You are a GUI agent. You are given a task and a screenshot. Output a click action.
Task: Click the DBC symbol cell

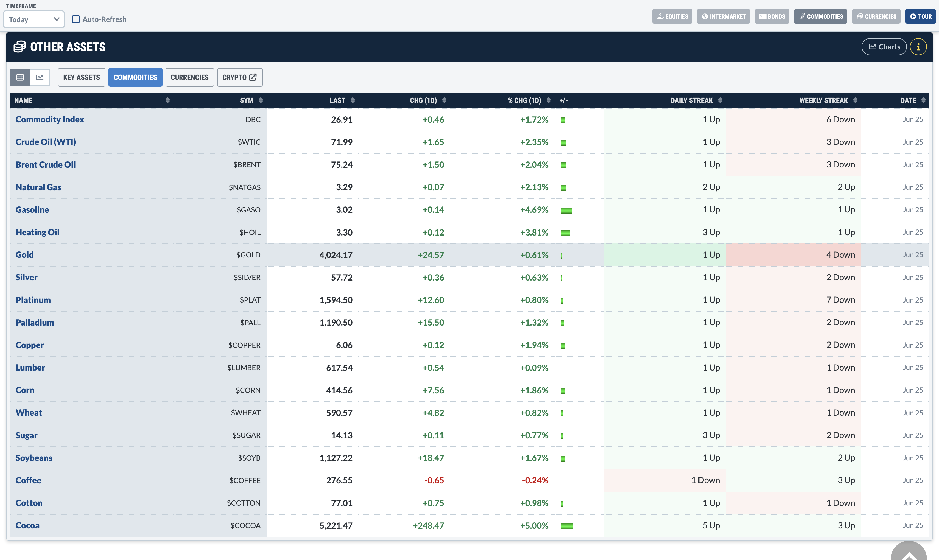[253, 120]
